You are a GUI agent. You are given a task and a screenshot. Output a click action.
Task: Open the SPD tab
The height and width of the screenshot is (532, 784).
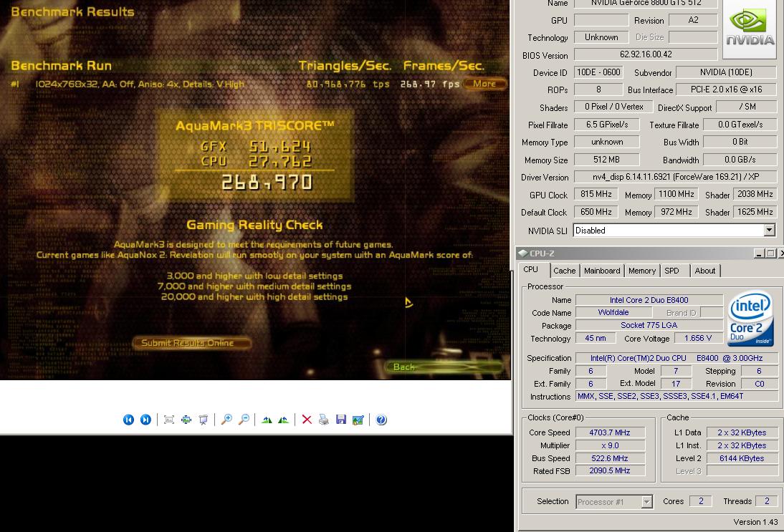coord(671,271)
